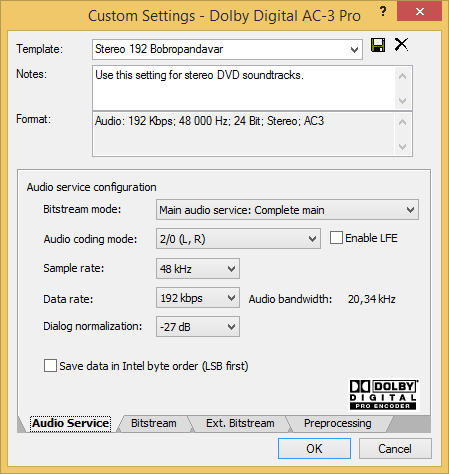Click the Audio bandwidth value 20,34 kHz
The height and width of the screenshot is (474, 449).
coord(372,299)
